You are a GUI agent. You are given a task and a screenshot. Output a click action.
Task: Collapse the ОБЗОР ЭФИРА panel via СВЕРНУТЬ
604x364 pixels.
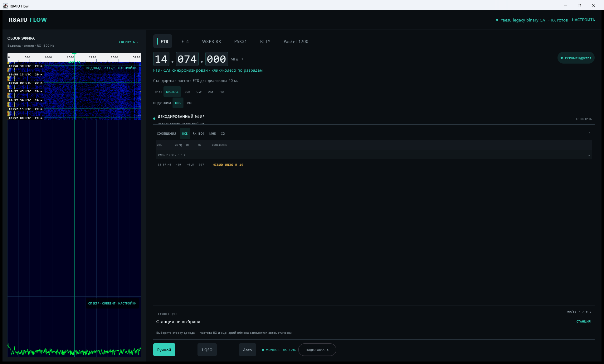pyautogui.click(x=128, y=42)
